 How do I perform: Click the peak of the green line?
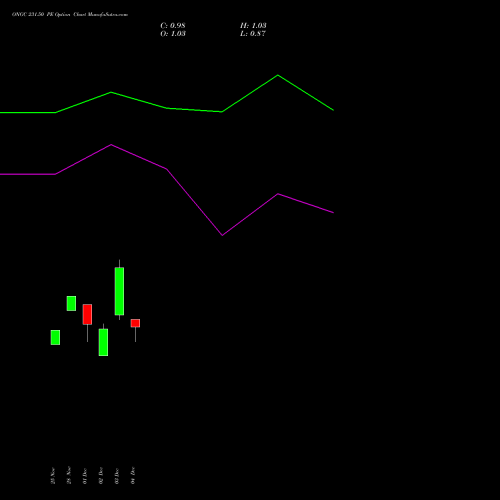point(278,75)
